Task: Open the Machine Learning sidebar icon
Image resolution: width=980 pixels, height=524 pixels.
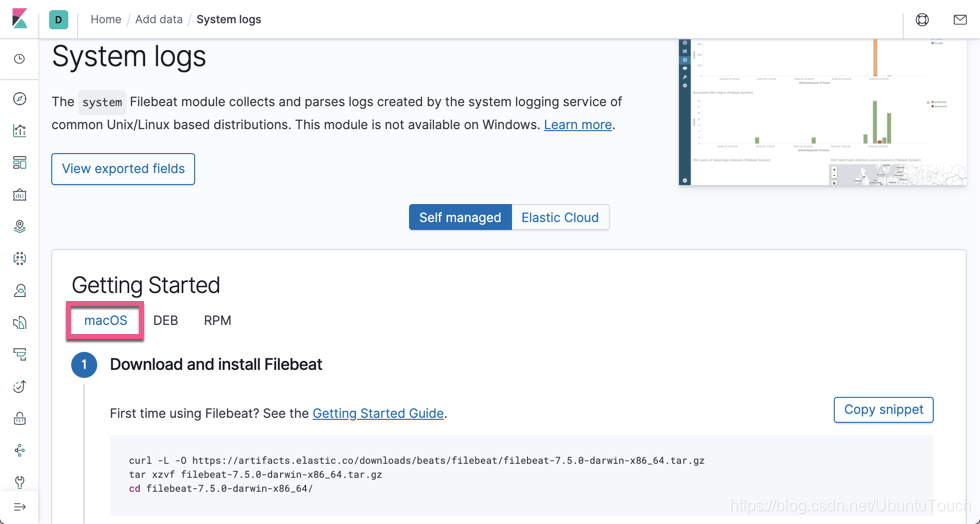Action: 19,259
